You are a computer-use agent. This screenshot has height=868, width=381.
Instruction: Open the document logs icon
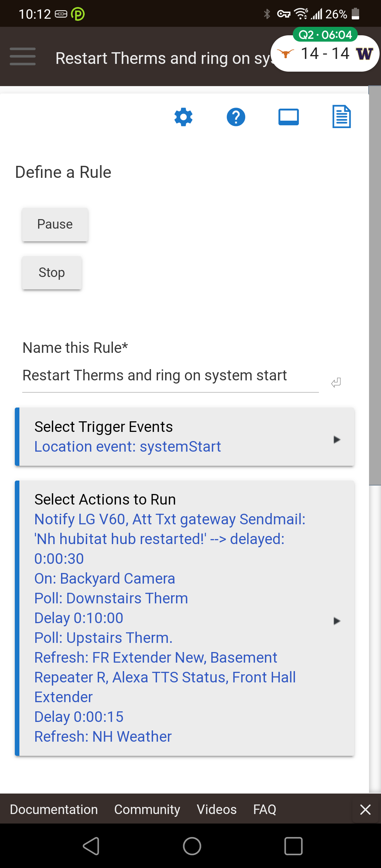341,117
